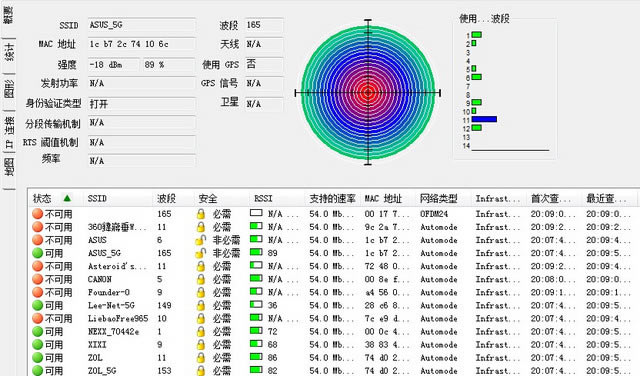Viewport: 640px width, 376px height.
Task: Click the empty RSSI bar in channel 165 row
Action: 256,213
